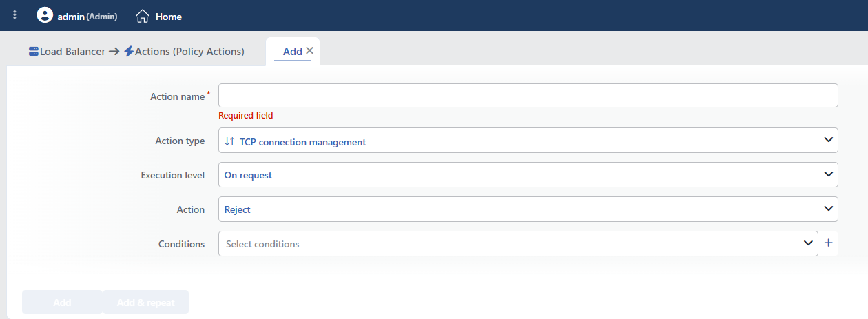Image resolution: width=868 pixels, height=319 pixels.
Task: Close the Add tab
Action: click(x=309, y=50)
